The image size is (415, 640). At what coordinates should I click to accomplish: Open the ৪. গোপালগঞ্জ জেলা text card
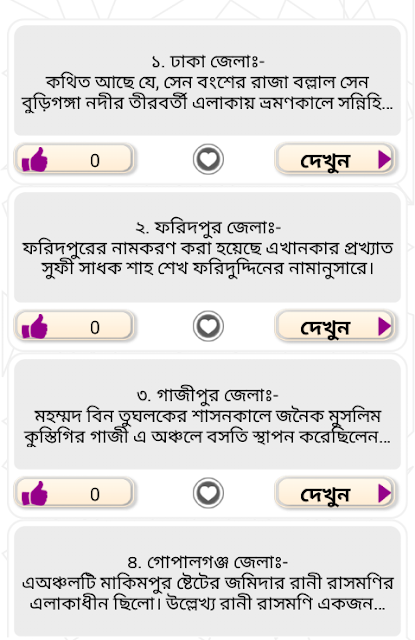pos(207,581)
